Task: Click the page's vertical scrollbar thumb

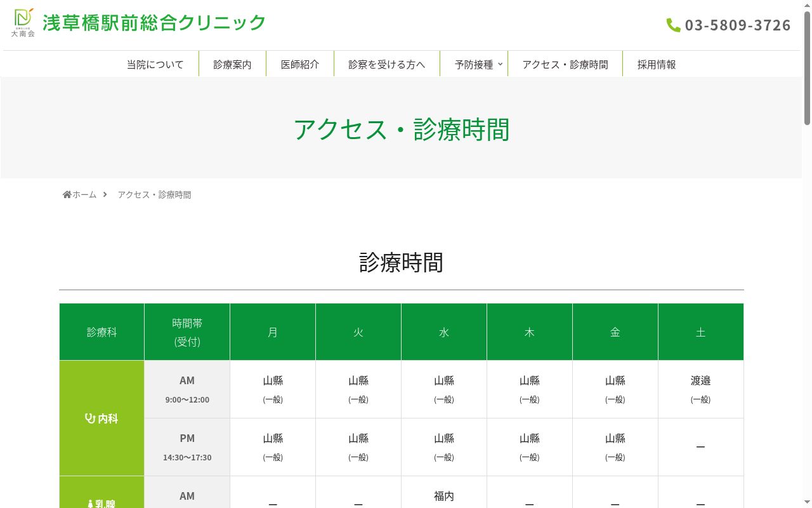Action: (807, 68)
